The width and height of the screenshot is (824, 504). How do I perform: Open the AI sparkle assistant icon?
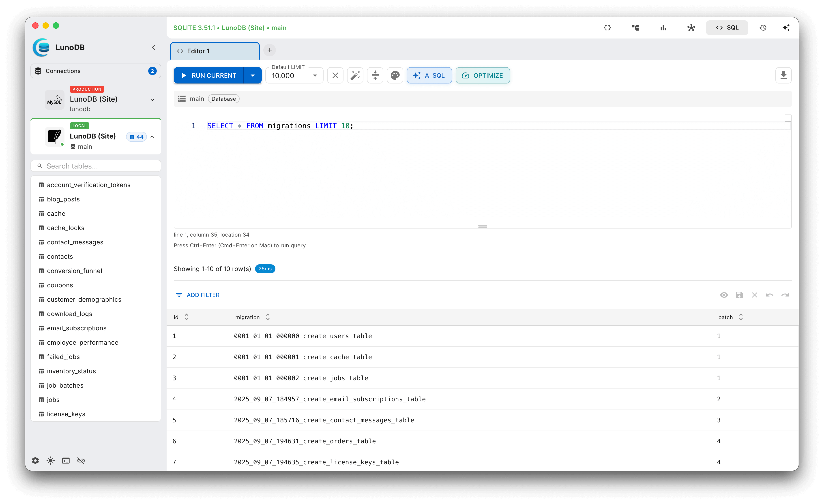click(786, 28)
